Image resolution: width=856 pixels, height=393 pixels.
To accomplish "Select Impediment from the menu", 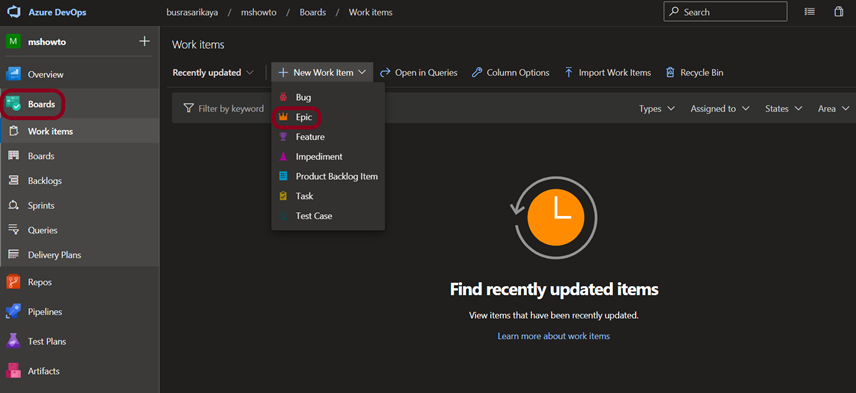I will coord(328,156).
